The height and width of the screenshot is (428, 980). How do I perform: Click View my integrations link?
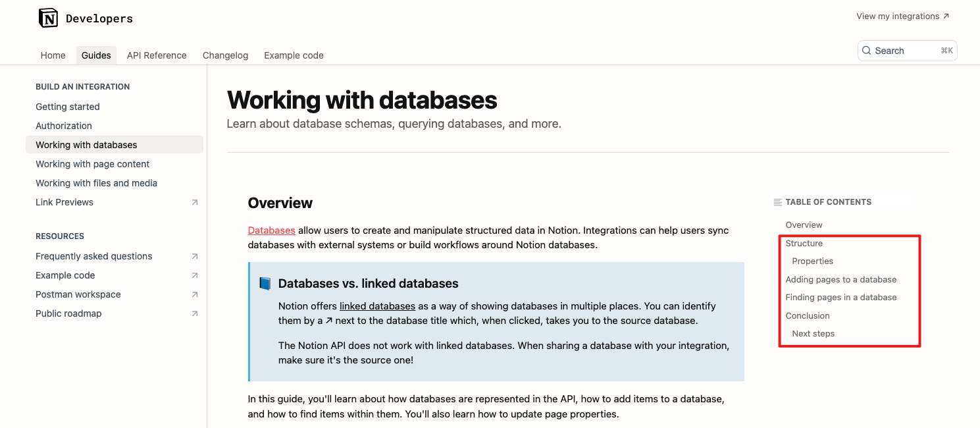click(902, 16)
